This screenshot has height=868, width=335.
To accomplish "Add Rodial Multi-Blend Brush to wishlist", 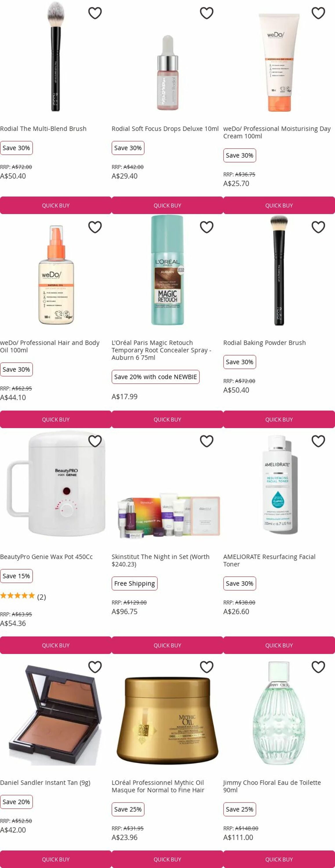I will 95,13.
